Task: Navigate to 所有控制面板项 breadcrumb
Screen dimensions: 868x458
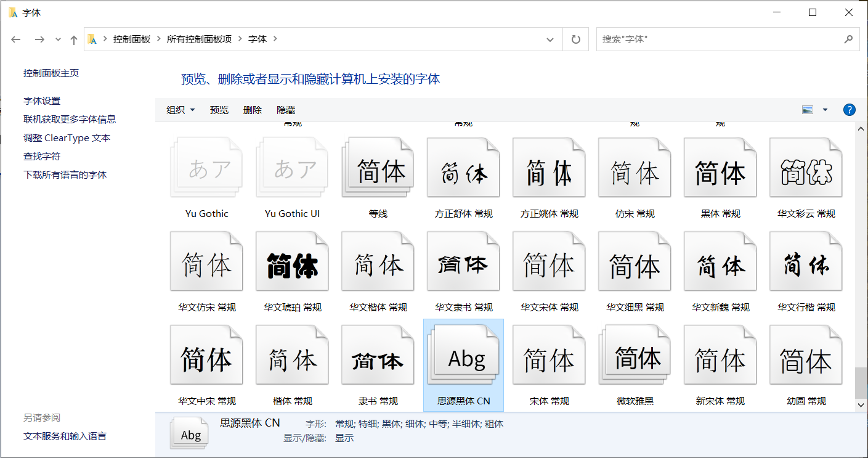Action: (x=199, y=39)
